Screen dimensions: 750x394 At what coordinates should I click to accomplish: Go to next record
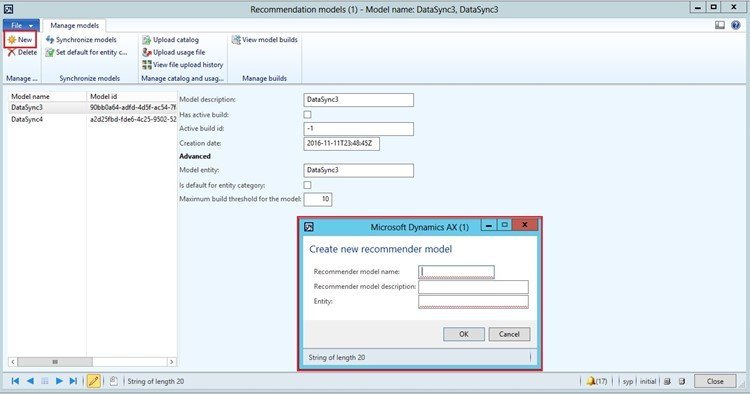coord(59,381)
